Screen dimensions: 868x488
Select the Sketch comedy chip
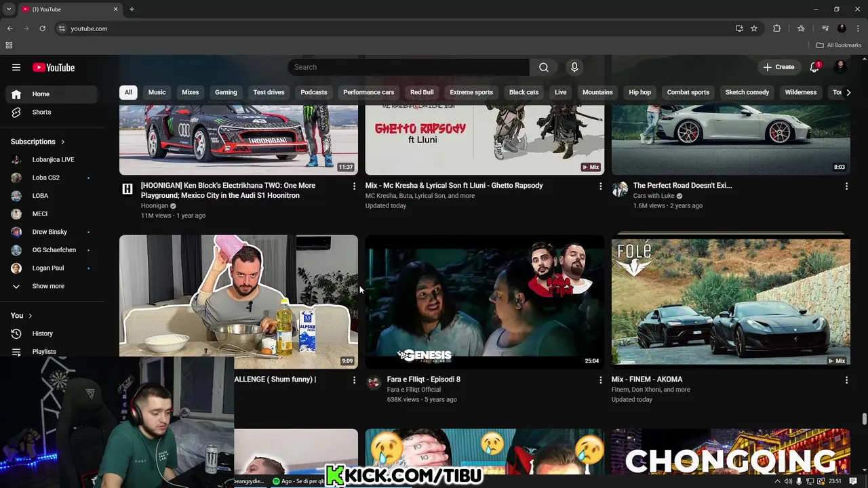click(x=747, y=92)
